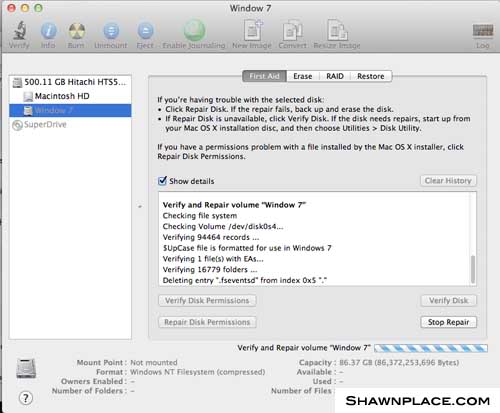The width and height of the screenshot is (500, 413).
Task: Switch to the RAID tab
Action: click(x=335, y=76)
